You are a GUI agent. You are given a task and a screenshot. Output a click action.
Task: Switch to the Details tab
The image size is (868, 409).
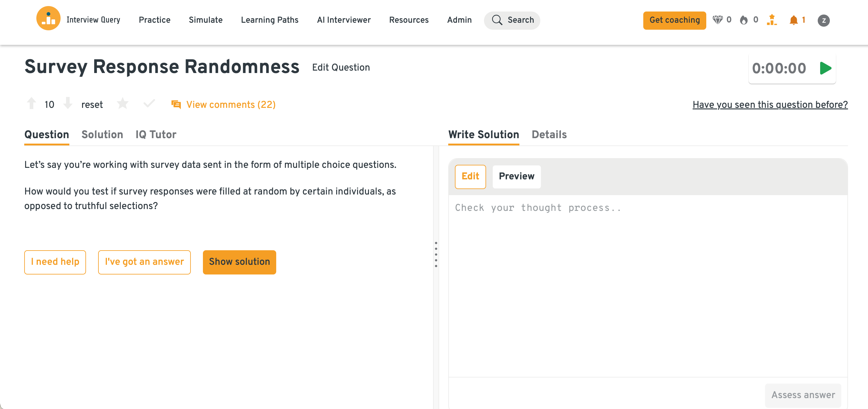click(x=549, y=135)
